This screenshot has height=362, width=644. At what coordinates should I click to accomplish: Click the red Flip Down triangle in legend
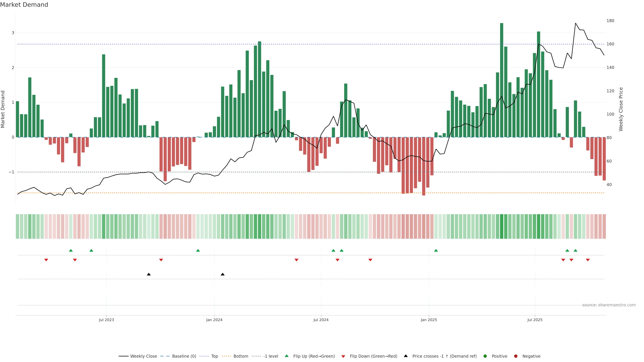[343, 356]
